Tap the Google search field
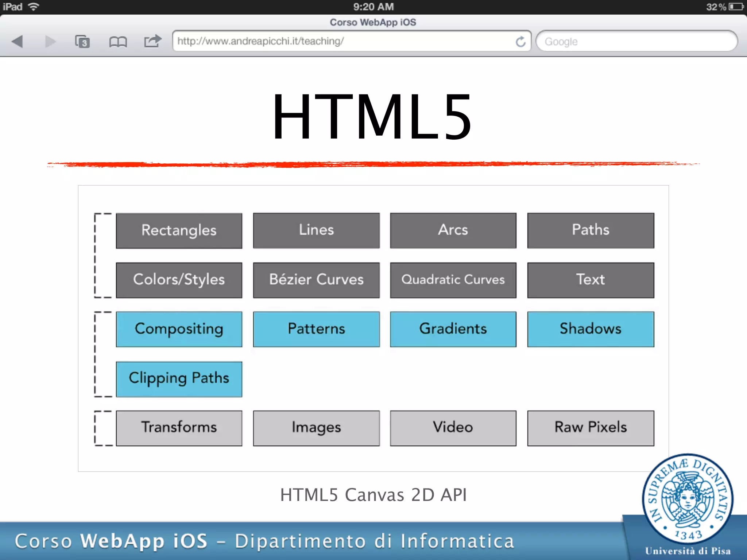The width and height of the screenshot is (747, 560). coord(636,41)
